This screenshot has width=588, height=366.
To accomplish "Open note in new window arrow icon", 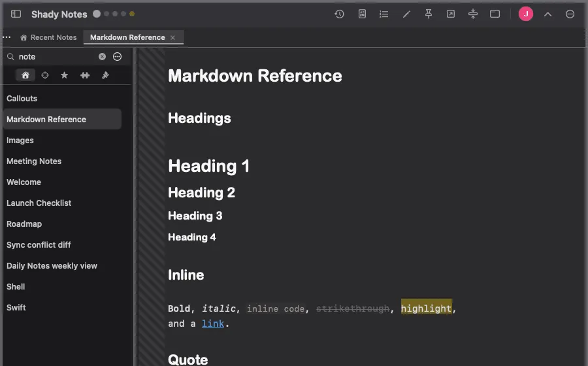I will [451, 14].
